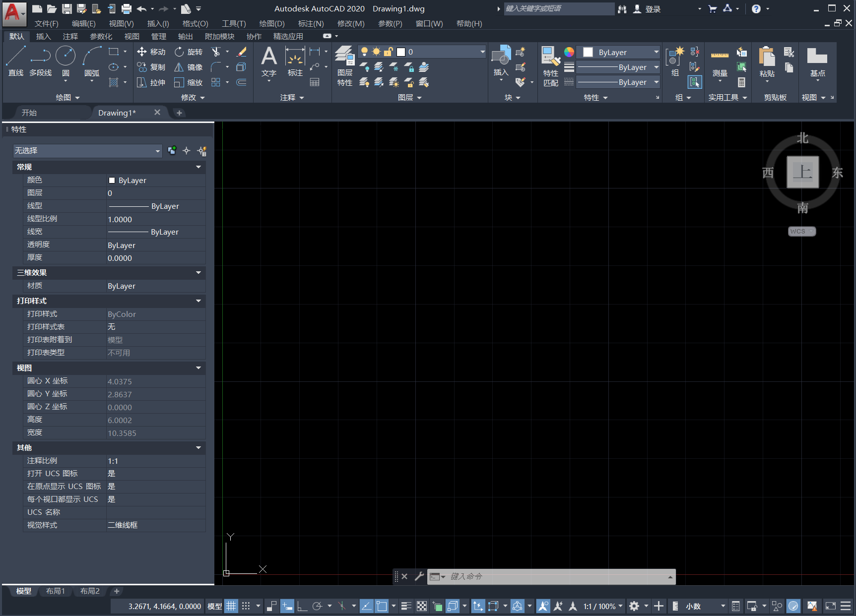Toggle Ortho mode in the status bar
Viewport: 856px width, 616px height.
[302, 606]
